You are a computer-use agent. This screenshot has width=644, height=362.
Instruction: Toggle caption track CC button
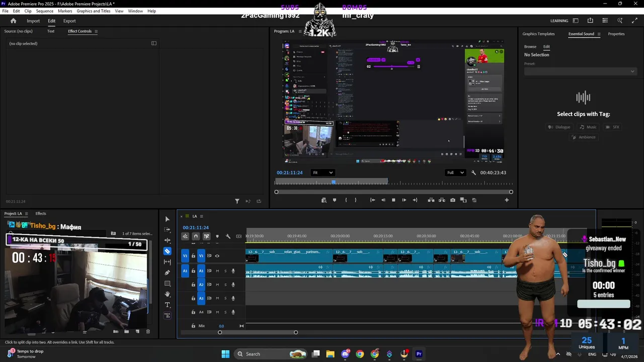239,236
